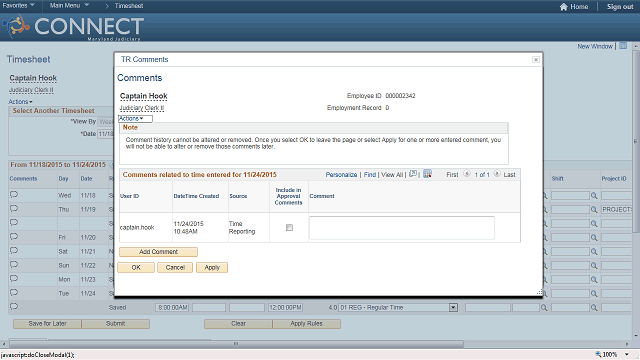640x360 pixels.
Task: Open the Main Menu dropdown
Action: tap(69, 6)
